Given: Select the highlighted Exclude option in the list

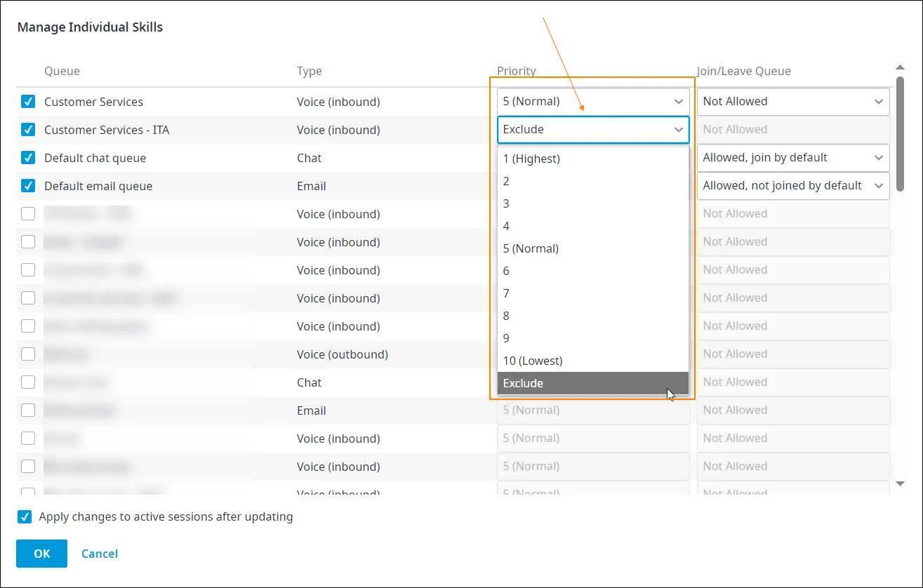Looking at the screenshot, I should 593,383.
